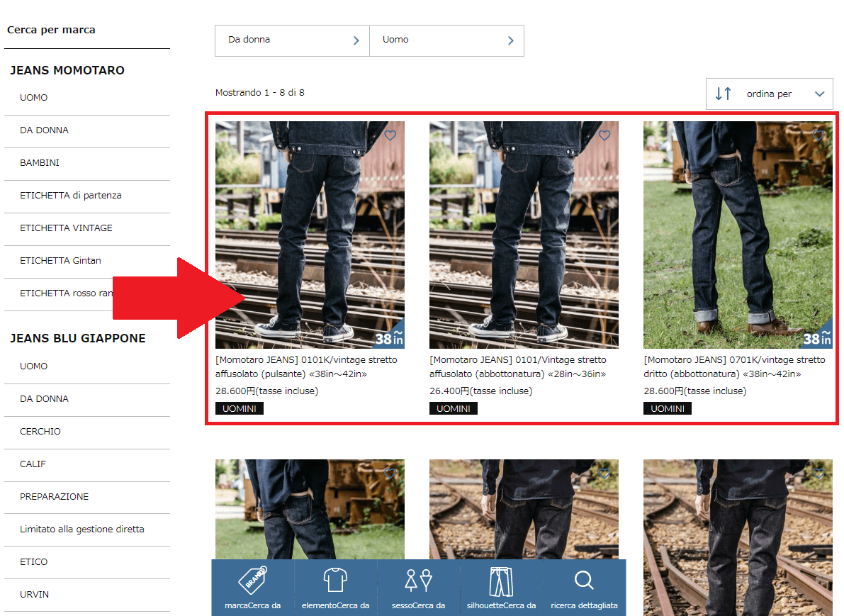Click Mostrando 1 - 8 di 8 text

point(260,93)
